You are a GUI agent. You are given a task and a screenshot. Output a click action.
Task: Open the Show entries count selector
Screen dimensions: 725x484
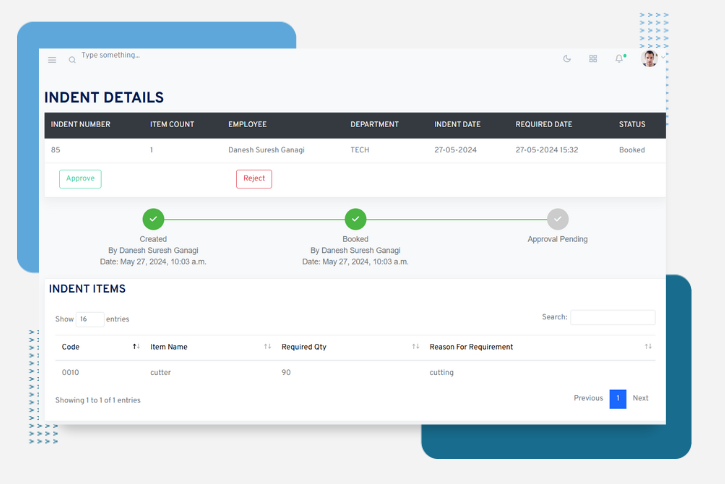(x=90, y=319)
